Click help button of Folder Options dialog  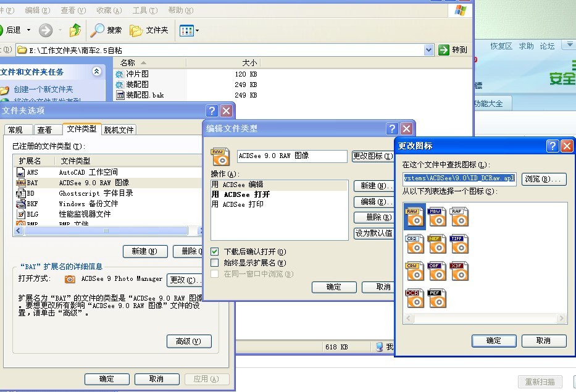212,111
